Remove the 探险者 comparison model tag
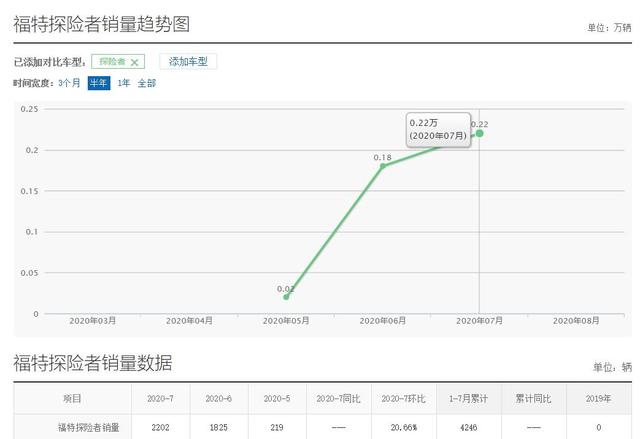Viewport: 640px width, 439px height. pos(134,62)
